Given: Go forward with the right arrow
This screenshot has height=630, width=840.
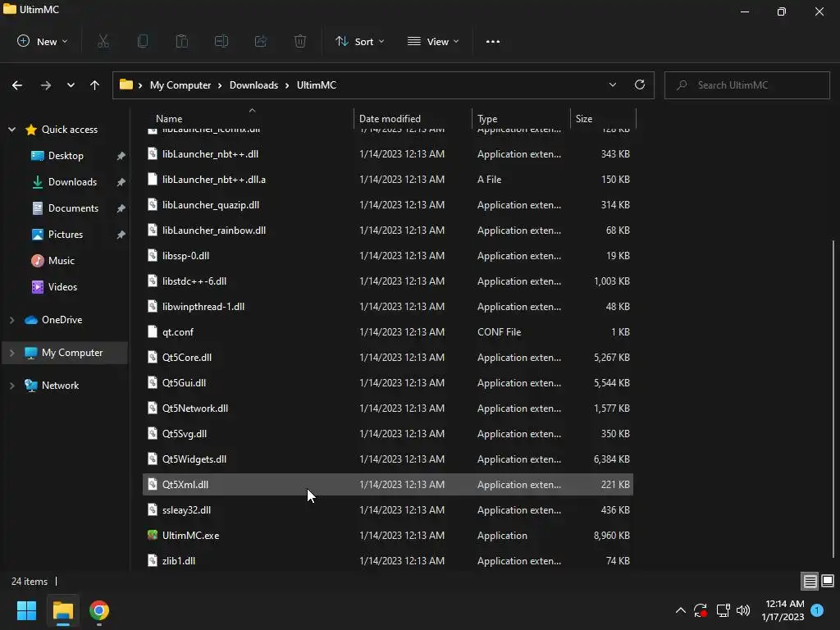Looking at the screenshot, I should (46, 85).
